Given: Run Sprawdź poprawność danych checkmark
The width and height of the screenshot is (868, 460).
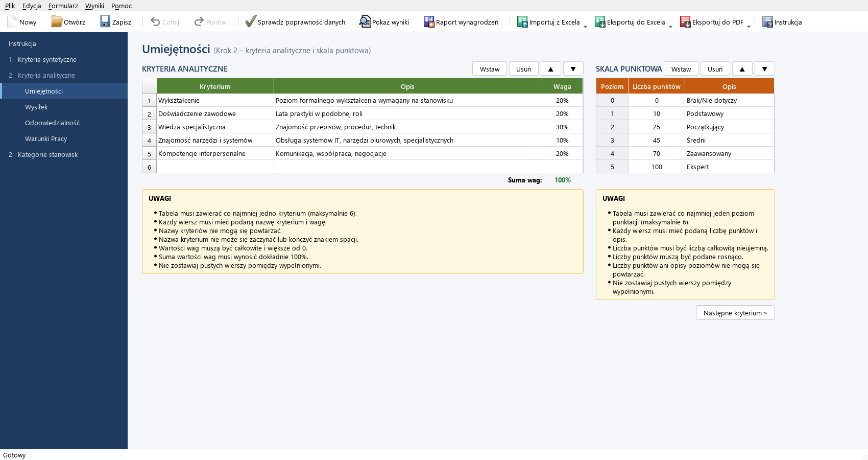Looking at the screenshot, I should (250, 22).
